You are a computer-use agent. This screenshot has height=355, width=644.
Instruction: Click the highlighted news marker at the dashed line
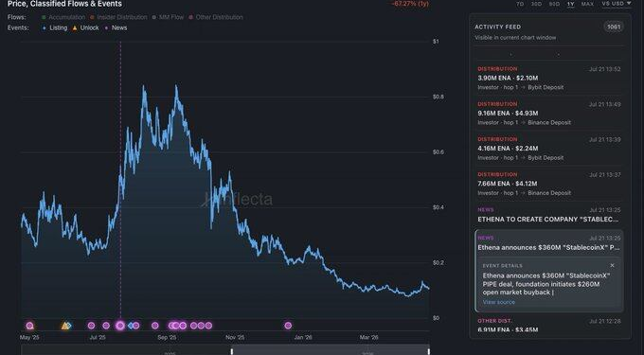click(120, 326)
